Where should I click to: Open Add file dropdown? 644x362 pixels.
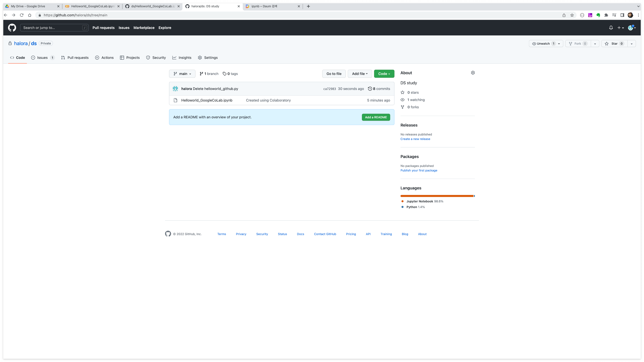(360, 74)
